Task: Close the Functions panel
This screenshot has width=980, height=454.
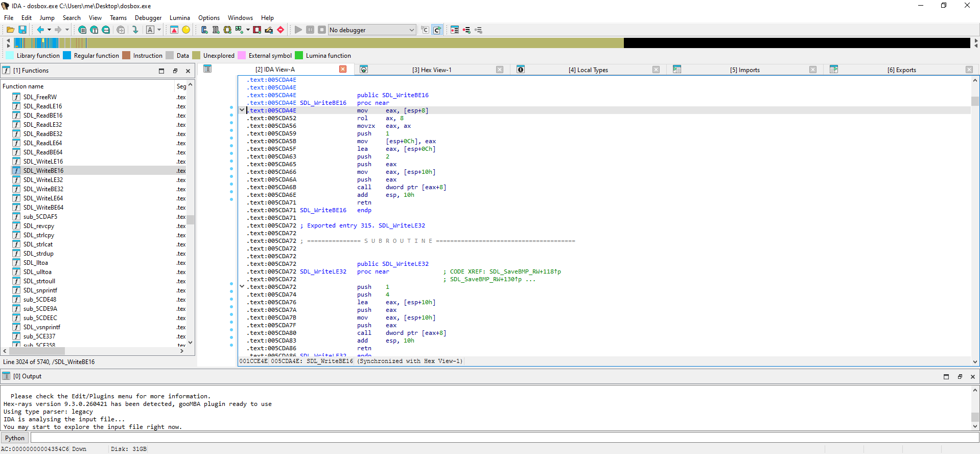Action: pos(188,71)
